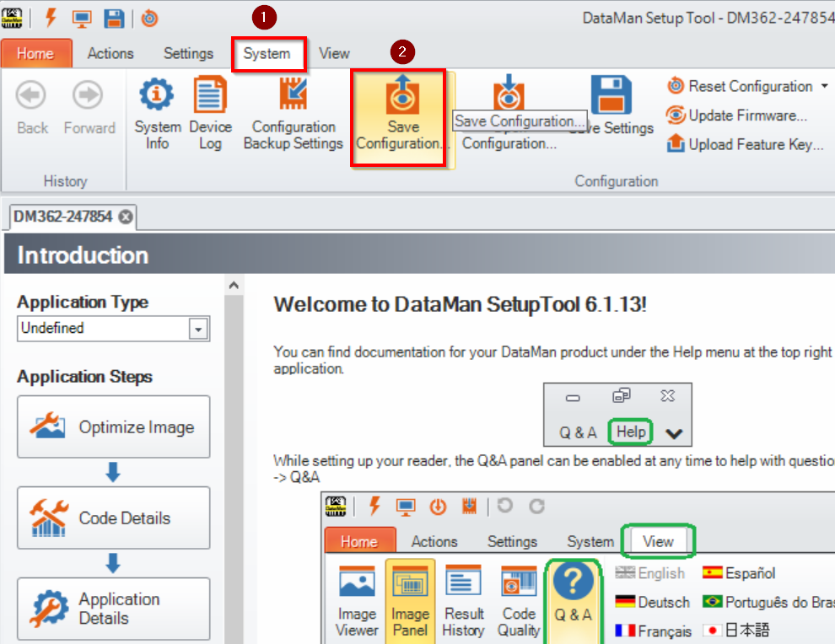Select the Code Details step

coord(113,518)
